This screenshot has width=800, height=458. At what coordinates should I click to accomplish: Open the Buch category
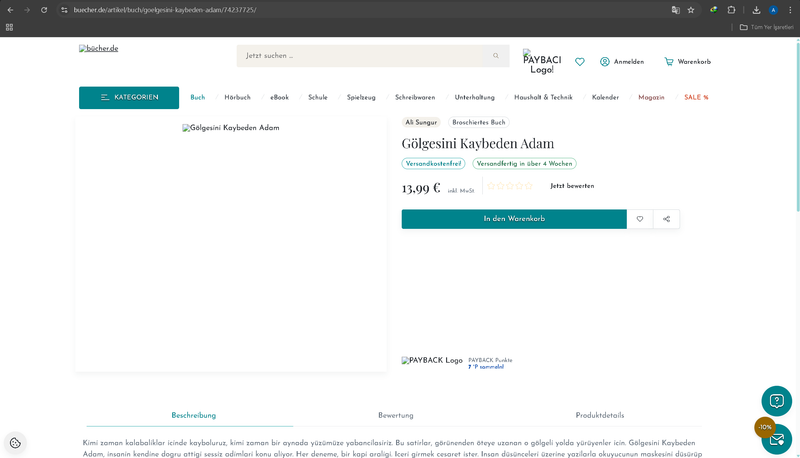tap(197, 97)
